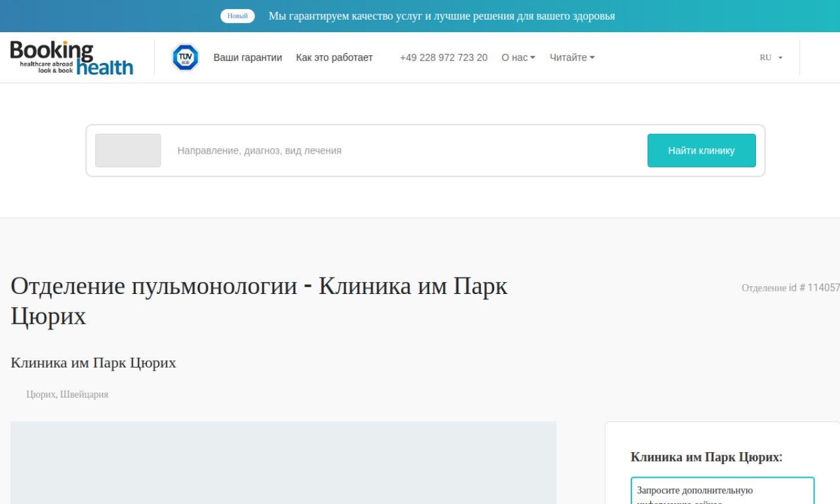Open the 'Клиника им Парк Цюрих' subtitle link
This screenshot has width=840, height=504.
click(x=93, y=362)
